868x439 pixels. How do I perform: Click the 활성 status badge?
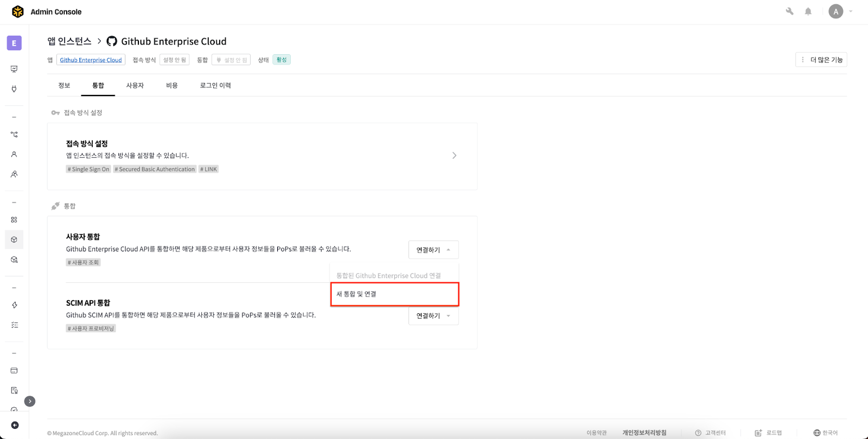pos(282,60)
